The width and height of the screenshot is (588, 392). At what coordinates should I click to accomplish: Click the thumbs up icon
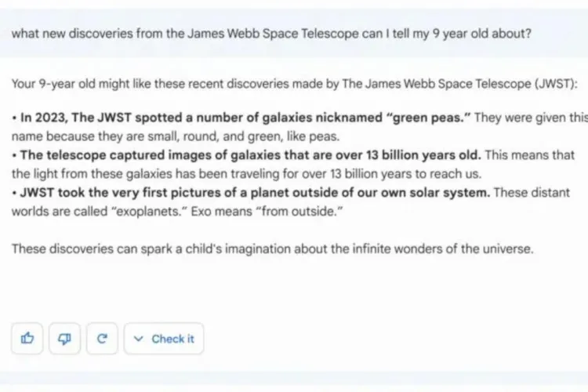click(x=27, y=339)
